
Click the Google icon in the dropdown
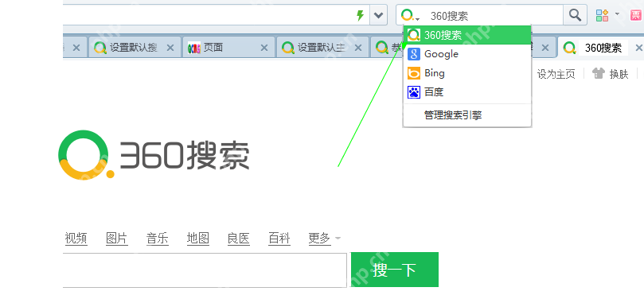tap(414, 54)
